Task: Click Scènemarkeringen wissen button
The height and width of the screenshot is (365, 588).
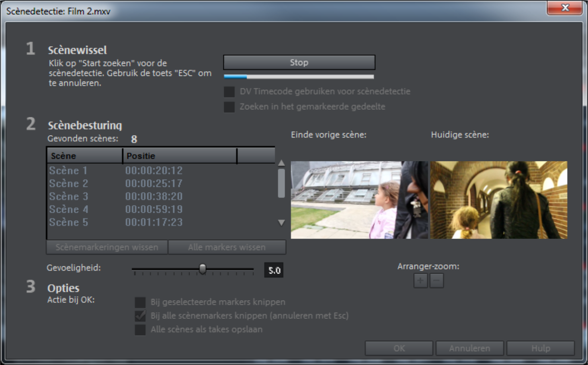Action: click(107, 247)
